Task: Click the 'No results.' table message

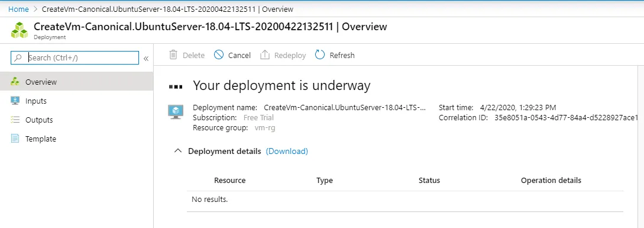Action: click(x=209, y=200)
